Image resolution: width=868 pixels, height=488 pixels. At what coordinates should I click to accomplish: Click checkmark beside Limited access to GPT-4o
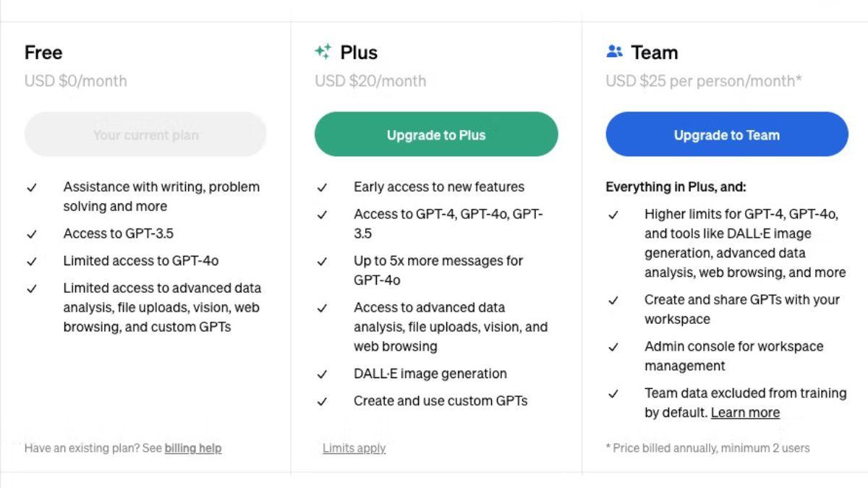(32, 261)
